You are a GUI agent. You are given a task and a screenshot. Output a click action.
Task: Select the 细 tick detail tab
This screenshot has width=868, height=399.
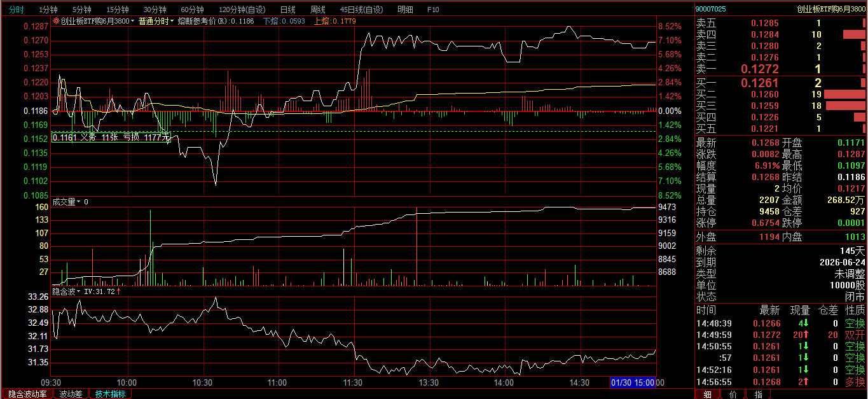708,395
